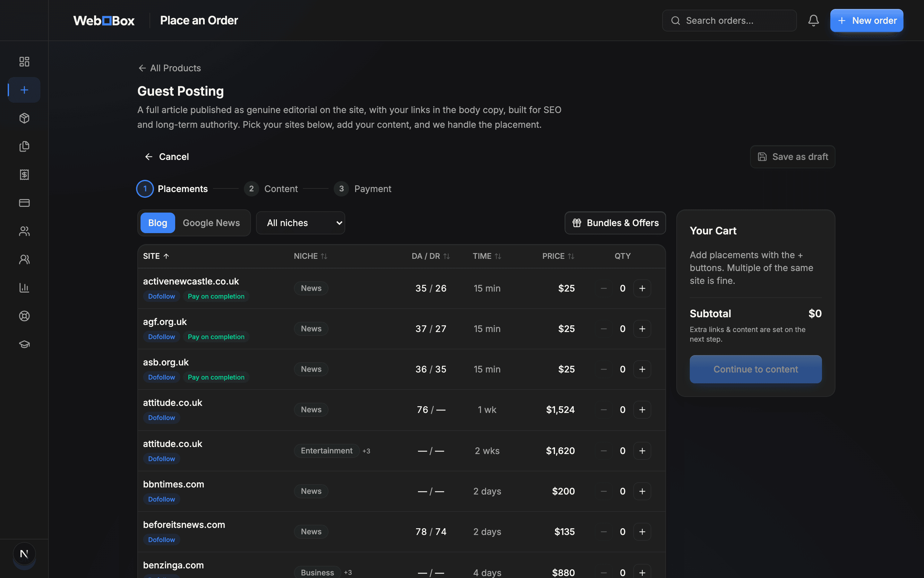Increase quantity for benzinga.com
Image resolution: width=924 pixels, height=578 pixels.
tap(642, 572)
